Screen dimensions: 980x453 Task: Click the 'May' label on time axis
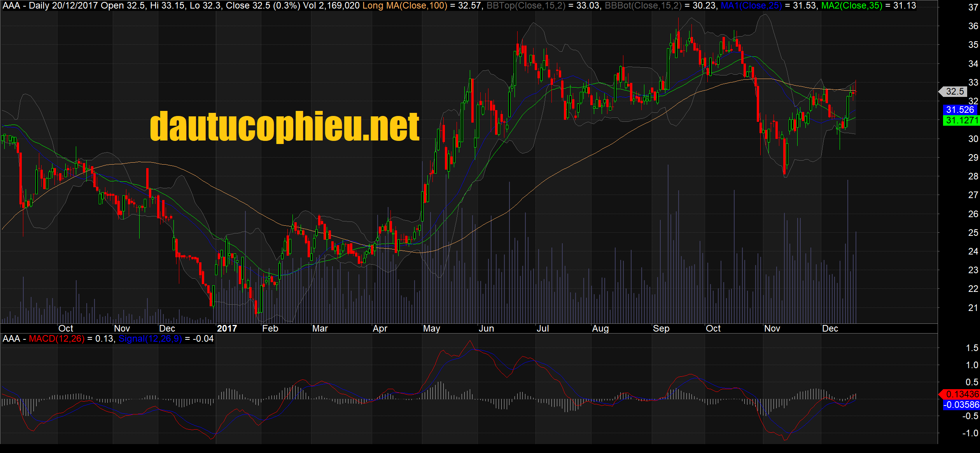click(432, 328)
